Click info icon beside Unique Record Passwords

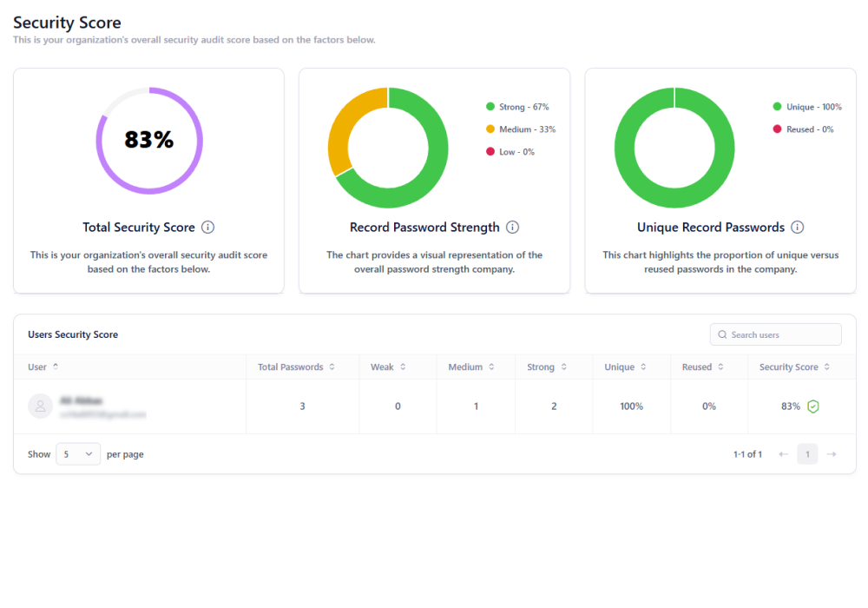pos(797,228)
